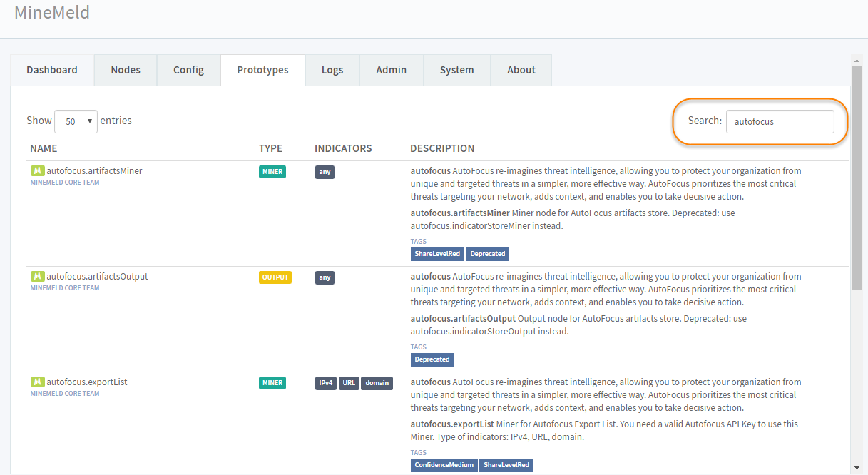Image resolution: width=868 pixels, height=475 pixels.
Task: Click the MineMeld icon beside autofocus.artifactsOutput
Action: point(37,277)
